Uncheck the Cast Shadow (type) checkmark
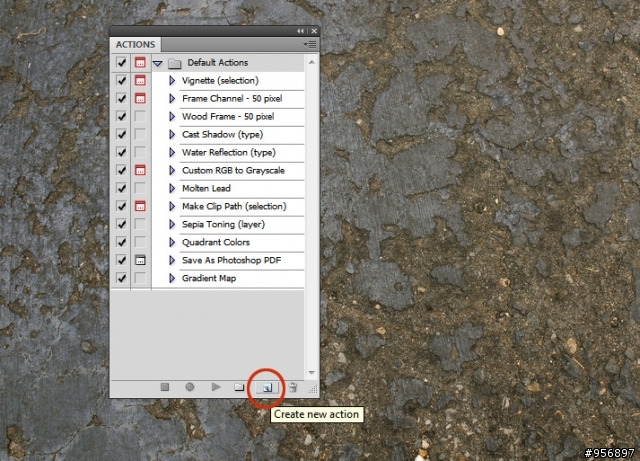The image size is (640, 461). (x=121, y=134)
